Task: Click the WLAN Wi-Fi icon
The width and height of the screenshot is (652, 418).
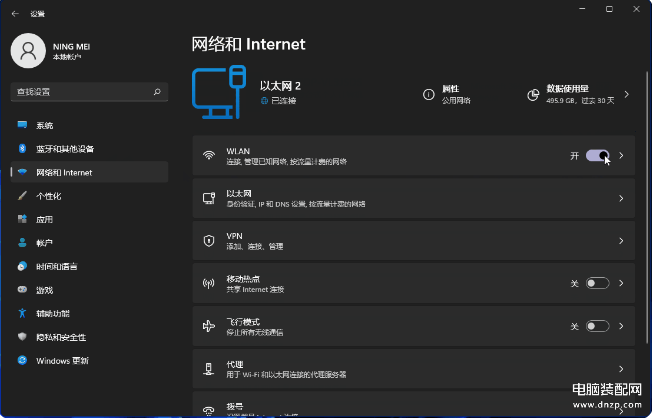Action: pos(209,156)
